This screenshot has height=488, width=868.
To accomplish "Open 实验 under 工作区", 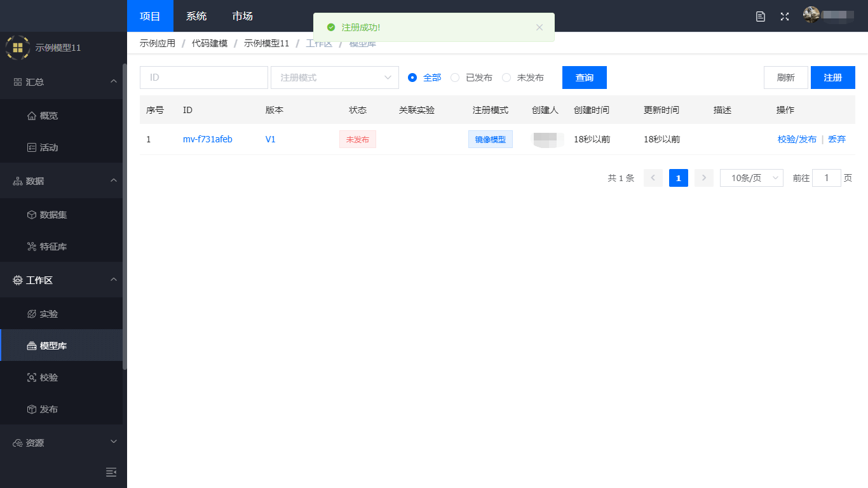I will point(48,314).
